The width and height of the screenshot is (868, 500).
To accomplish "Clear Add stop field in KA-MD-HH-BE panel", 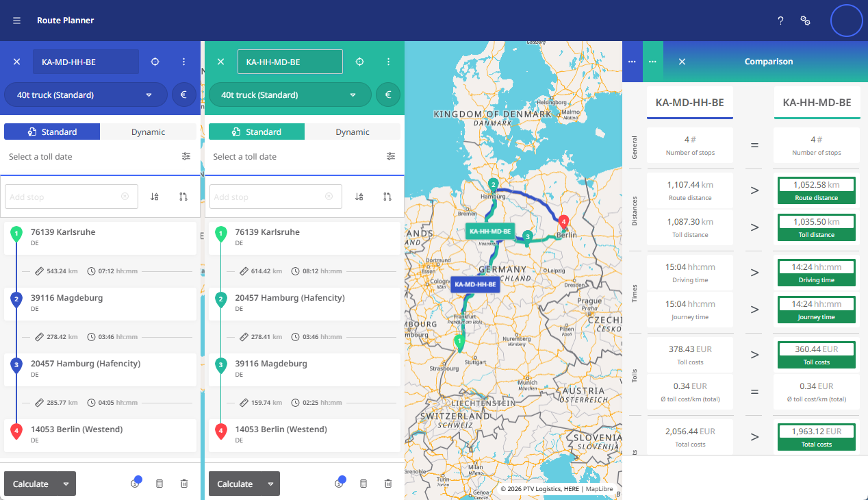I will [x=125, y=197].
